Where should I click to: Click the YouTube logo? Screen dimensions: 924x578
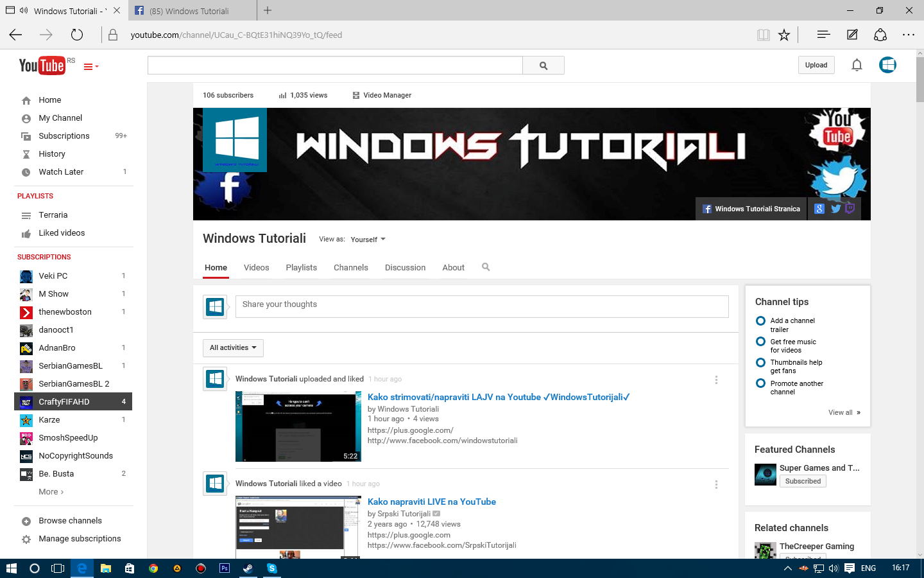point(42,66)
